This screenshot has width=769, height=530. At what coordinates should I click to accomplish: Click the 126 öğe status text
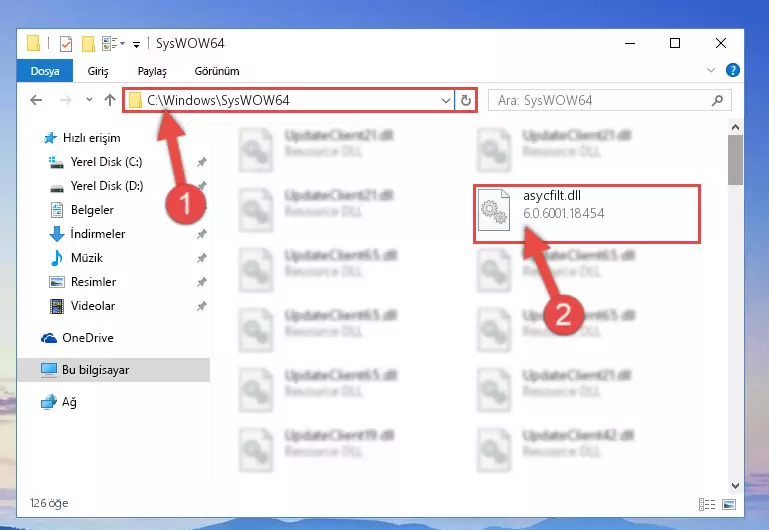(49, 504)
